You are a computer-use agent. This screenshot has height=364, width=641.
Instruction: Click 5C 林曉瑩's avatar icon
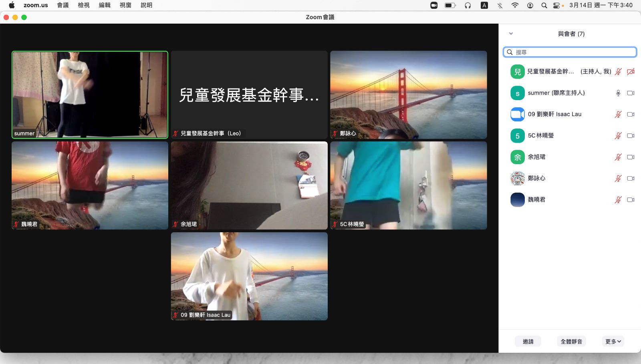point(518,136)
